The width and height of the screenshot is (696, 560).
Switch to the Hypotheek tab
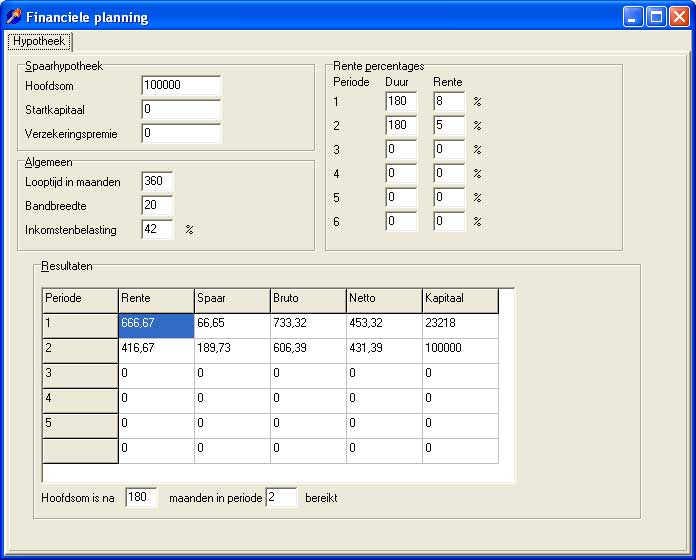click(39, 41)
